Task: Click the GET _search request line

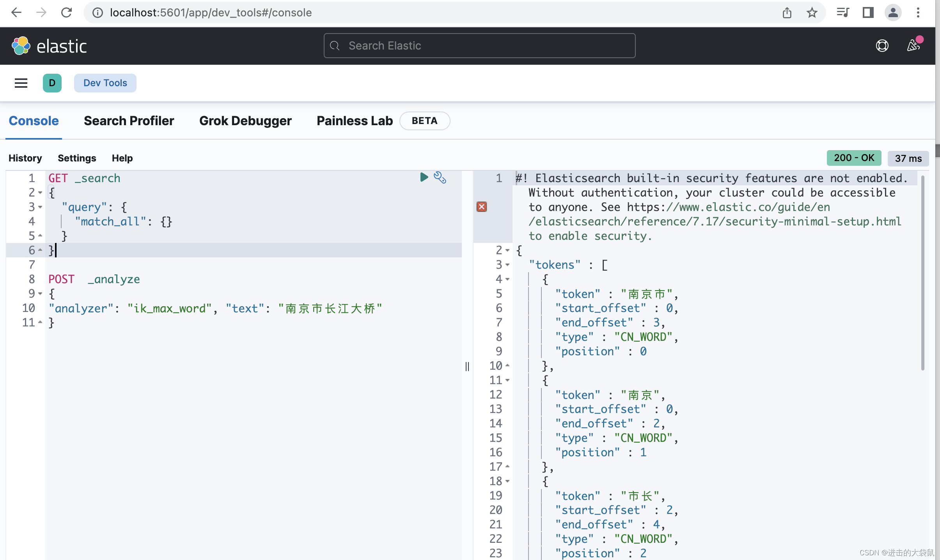Action: [84, 178]
